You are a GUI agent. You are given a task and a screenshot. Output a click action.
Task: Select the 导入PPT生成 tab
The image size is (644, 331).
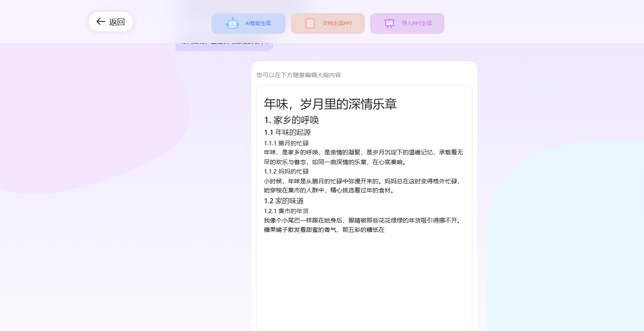(407, 24)
